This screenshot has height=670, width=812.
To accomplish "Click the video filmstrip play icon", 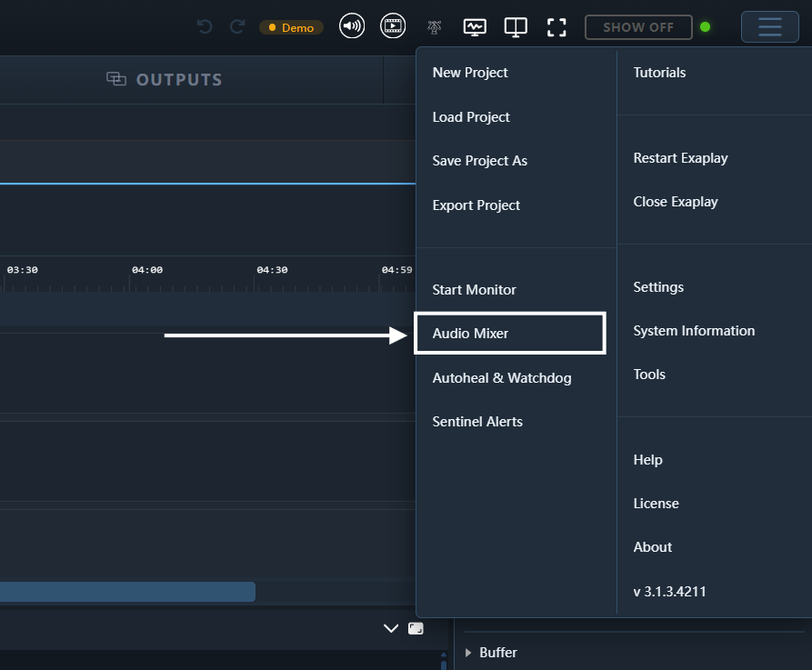I will click(x=393, y=25).
